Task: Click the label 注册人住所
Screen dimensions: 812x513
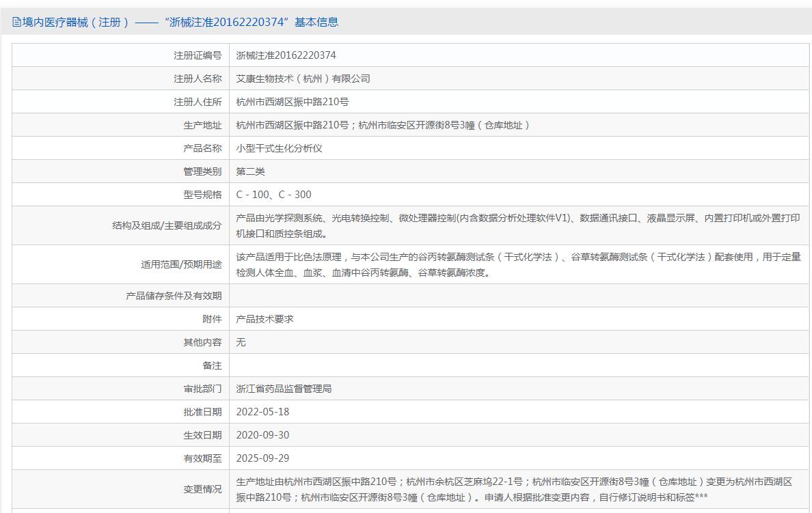Action: (x=198, y=102)
